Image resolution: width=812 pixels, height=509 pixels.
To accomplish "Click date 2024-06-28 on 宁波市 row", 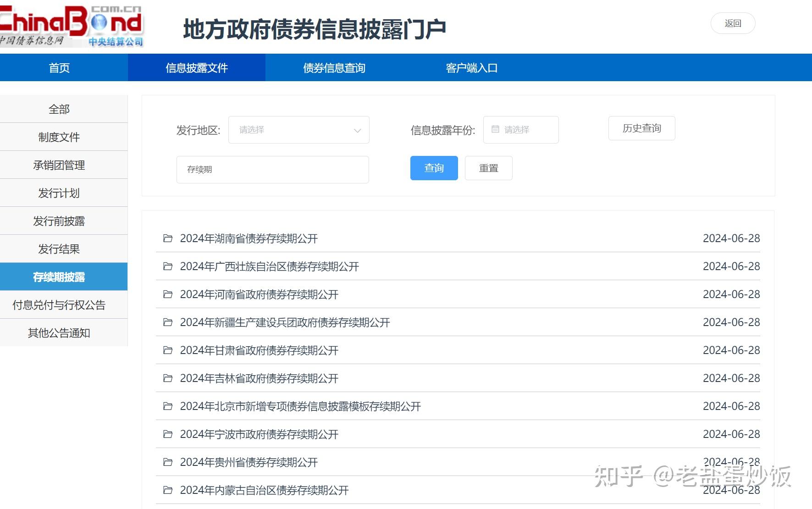I will pos(731,434).
